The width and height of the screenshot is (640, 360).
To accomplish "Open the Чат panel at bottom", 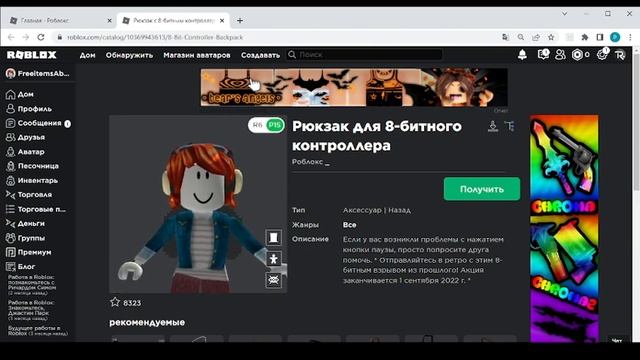I will pos(617,340).
